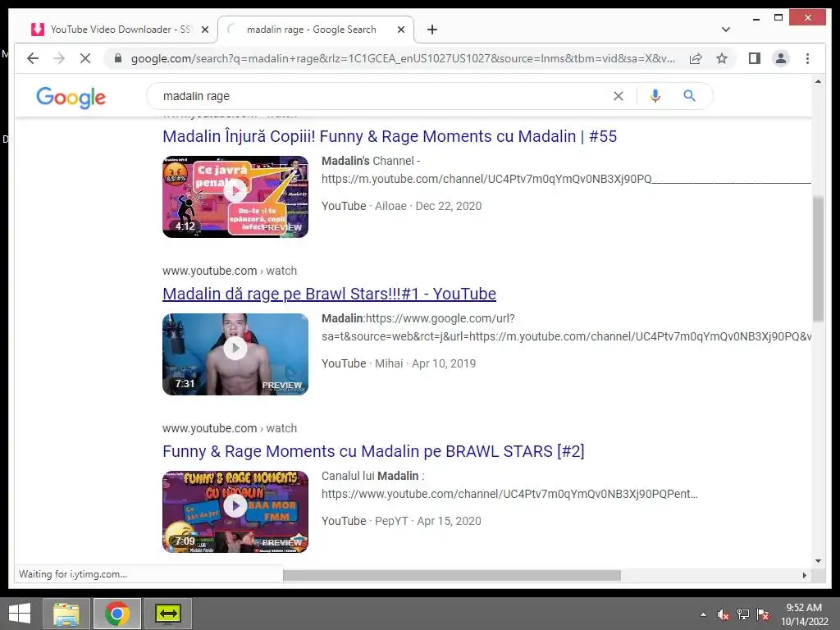Close the madalin rage Google Search tab
This screenshot has height=630, width=840.
(x=400, y=30)
